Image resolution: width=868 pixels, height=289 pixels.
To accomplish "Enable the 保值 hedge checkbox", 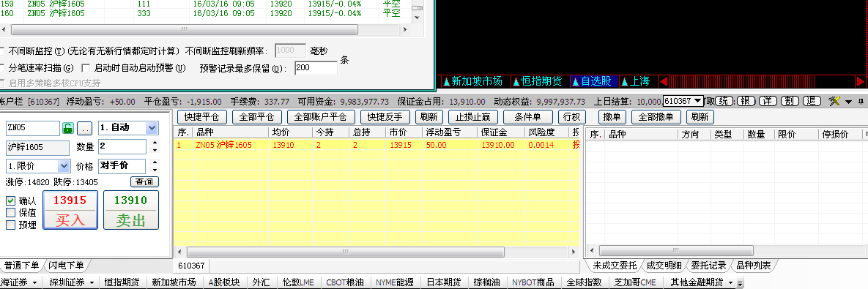I will click(x=10, y=213).
